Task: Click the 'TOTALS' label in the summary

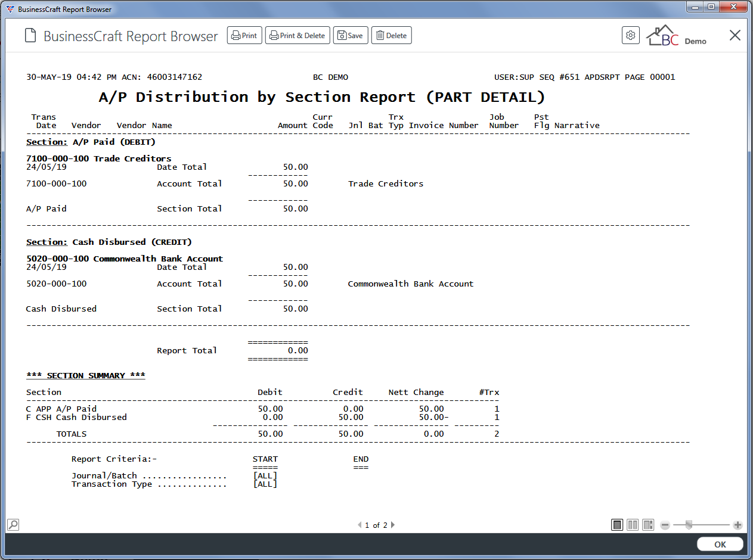Action: coord(72,434)
